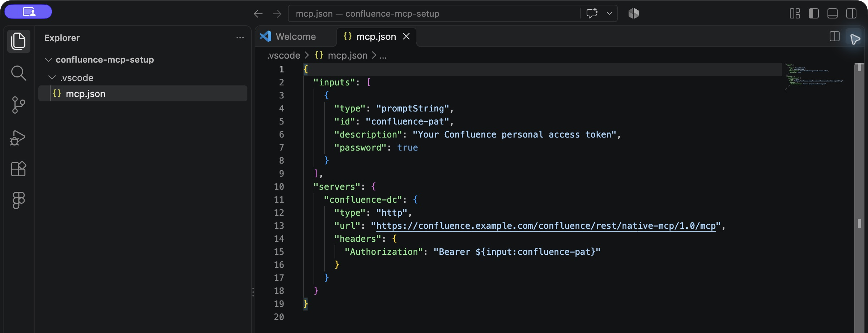Open the Run and Debug view
This screenshot has height=333, width=868.
tap(18, 138)
